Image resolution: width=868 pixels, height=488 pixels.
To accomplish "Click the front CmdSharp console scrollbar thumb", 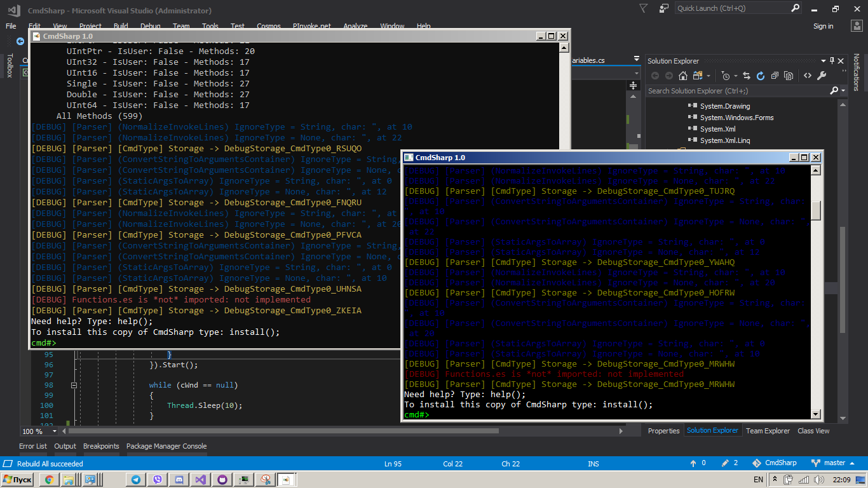I will (x=817, y=210).
